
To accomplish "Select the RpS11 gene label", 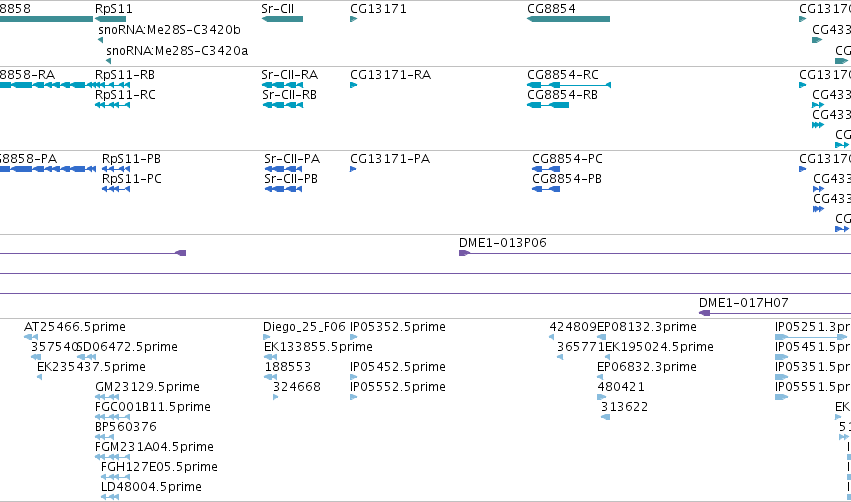I will pyautogui.click(x=113, y=9).
